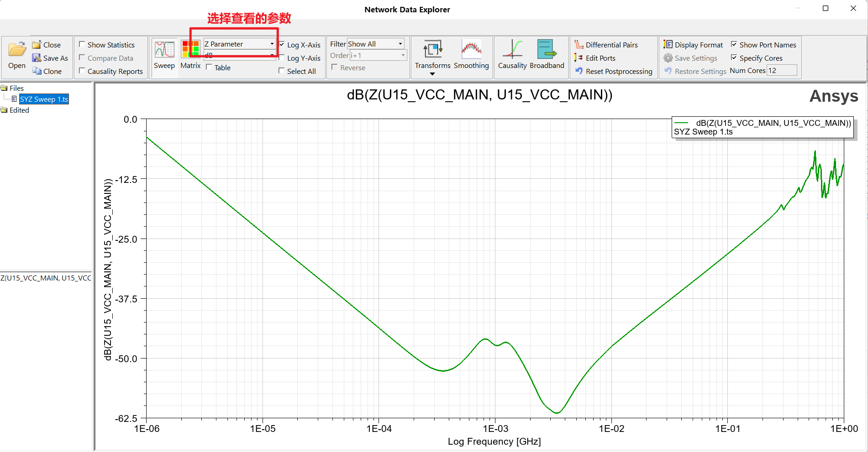868x452 pixels.
Task: Open the Filter Show All dropdown
Action: [x=376, y=44]
